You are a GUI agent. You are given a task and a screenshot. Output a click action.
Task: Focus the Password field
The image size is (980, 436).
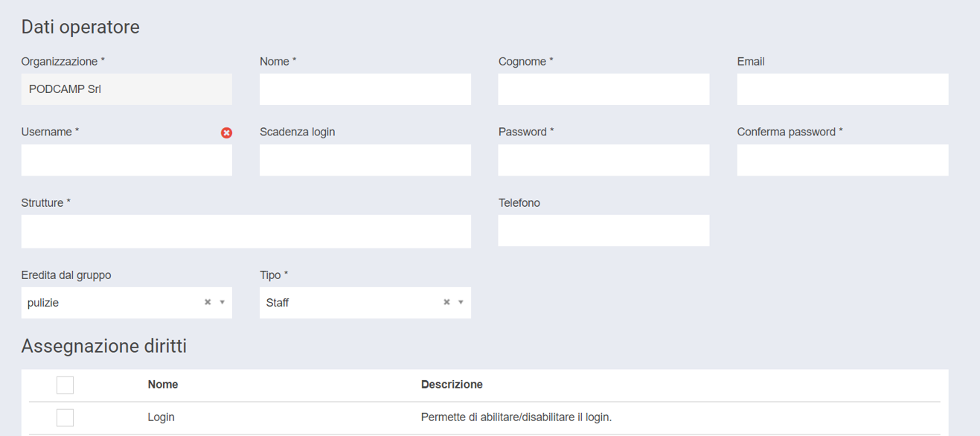[x=603, y=160]
